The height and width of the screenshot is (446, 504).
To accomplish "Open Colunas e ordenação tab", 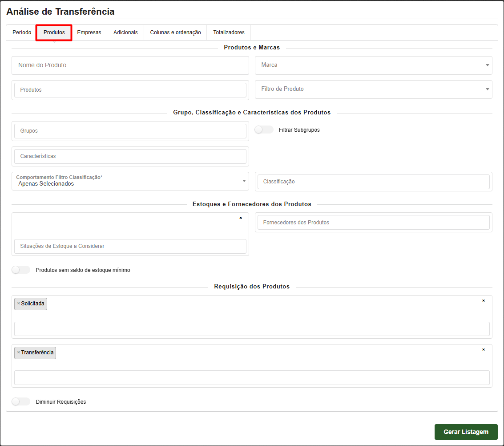I will click(176, 32).
